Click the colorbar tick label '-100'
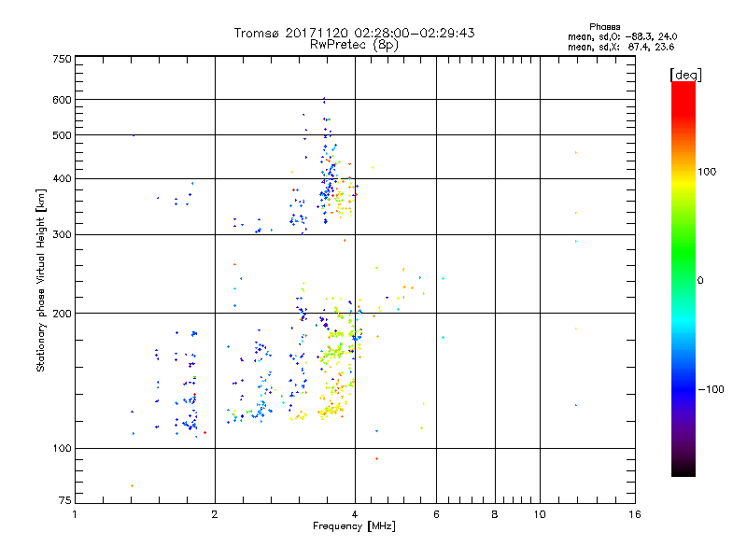The image size is (747, 560). [711, 389]
